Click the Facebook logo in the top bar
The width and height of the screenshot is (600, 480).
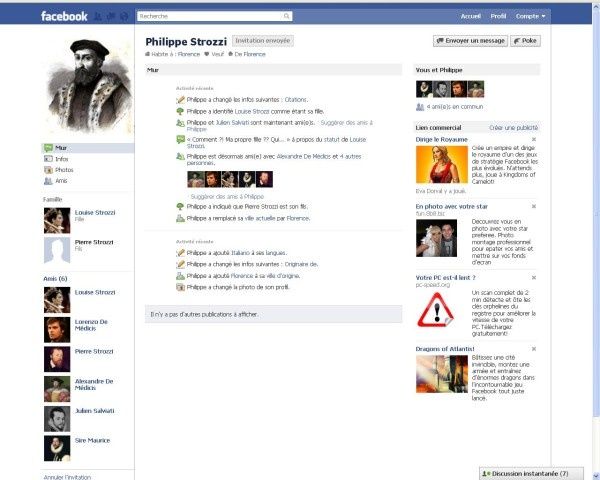tap(64, 16)
